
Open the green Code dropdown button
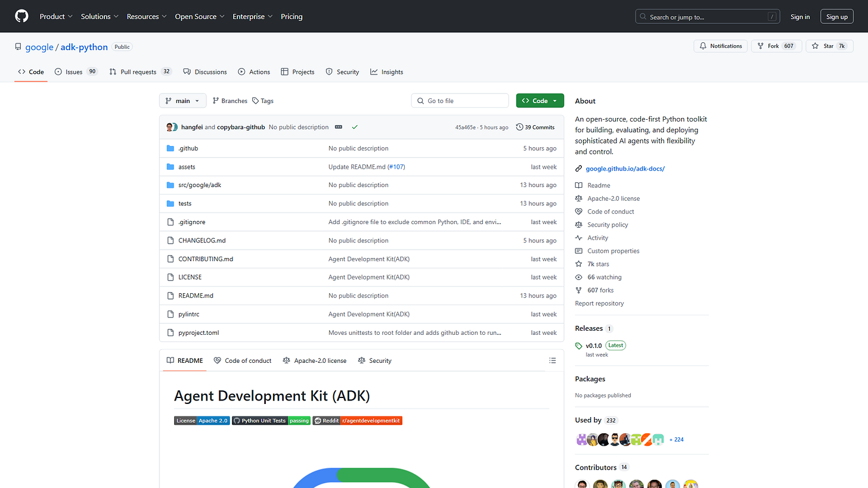pyautogui.click(x=540, y=101)
